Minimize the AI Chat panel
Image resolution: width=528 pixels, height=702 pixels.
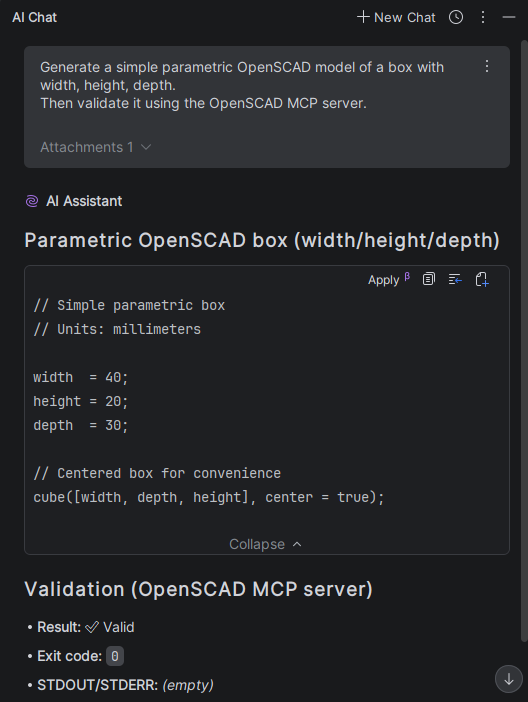[x=509, y=17]
